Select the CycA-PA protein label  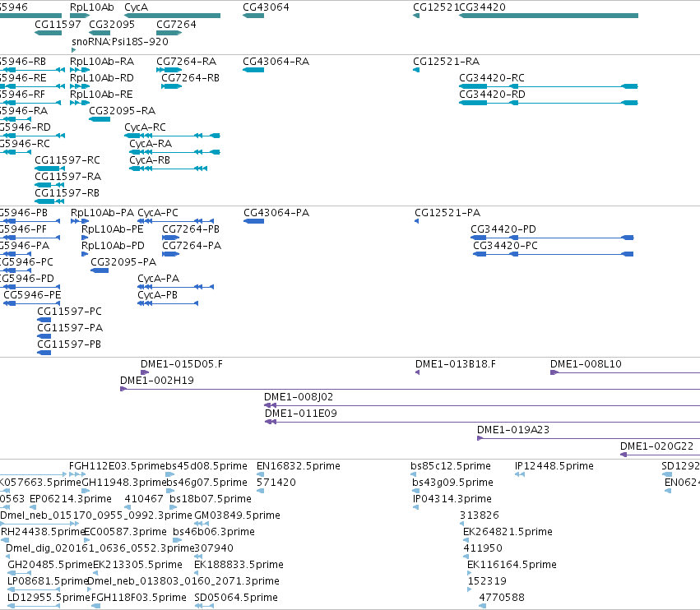pos(159,279)
